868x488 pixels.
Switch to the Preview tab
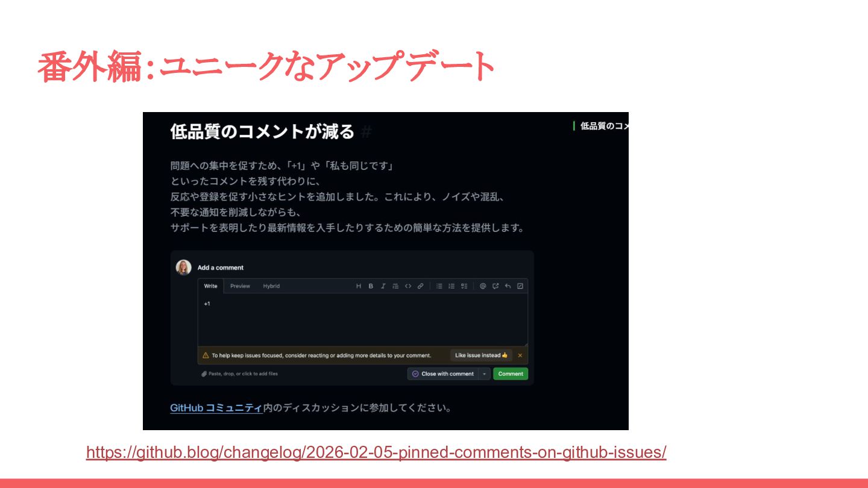(x=240, y=286)
